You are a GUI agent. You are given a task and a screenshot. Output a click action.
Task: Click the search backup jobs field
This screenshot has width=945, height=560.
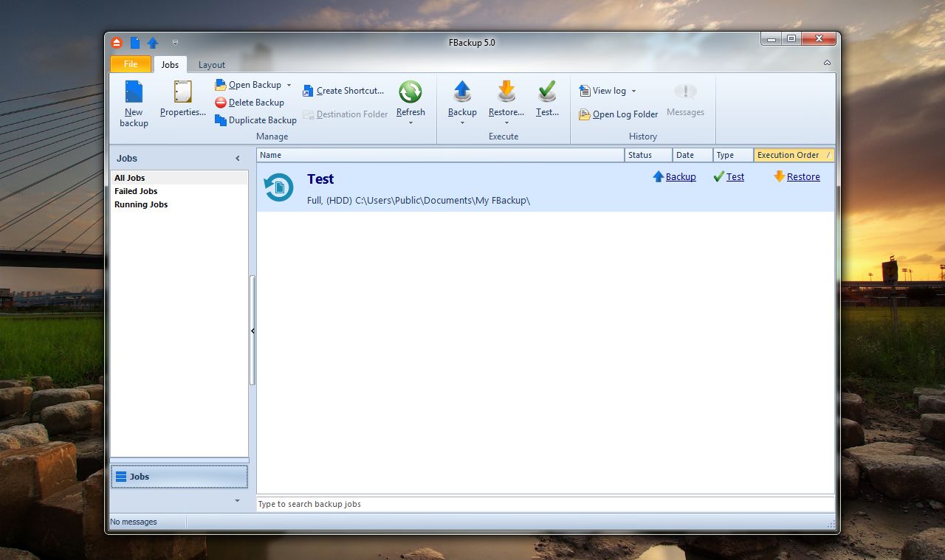(546, 504)
